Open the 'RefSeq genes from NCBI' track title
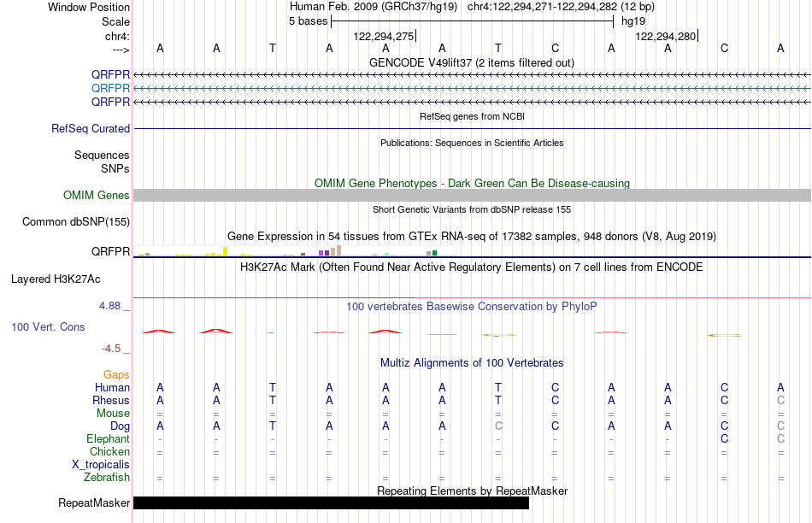Viewport: 812px width, 523px height. click(x=472, y=116)
